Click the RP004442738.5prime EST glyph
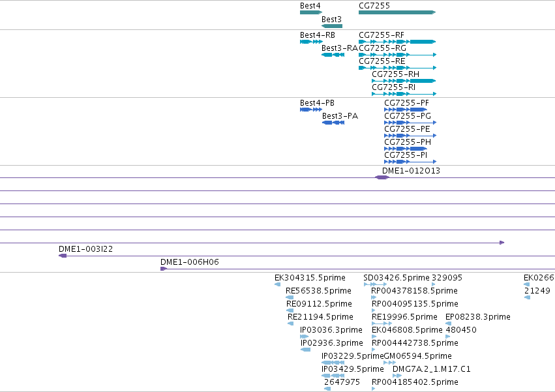 point(374,350)
